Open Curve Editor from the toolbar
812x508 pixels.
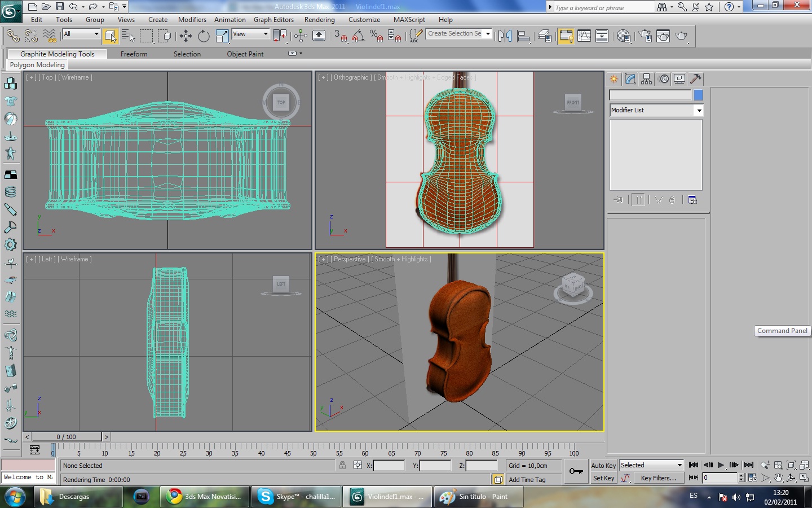click(x=584, y=36)
